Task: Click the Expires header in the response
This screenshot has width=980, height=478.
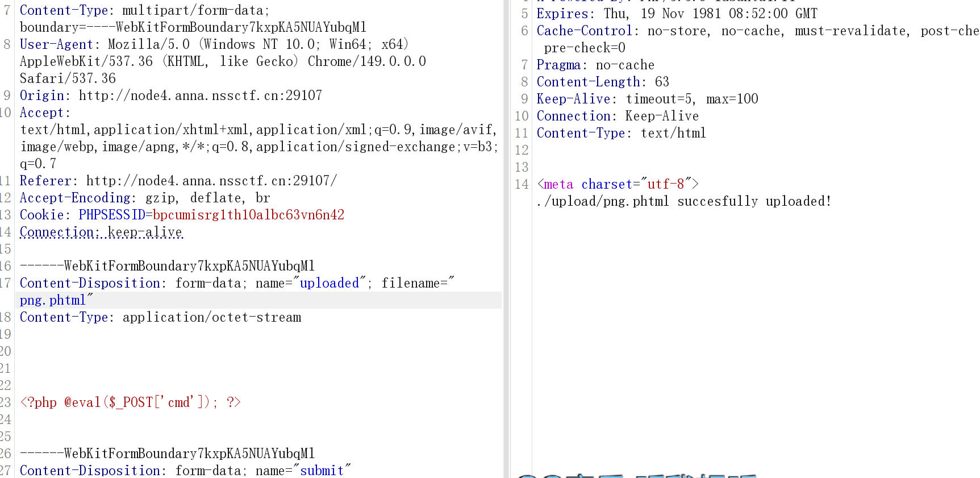Action: 677,14
